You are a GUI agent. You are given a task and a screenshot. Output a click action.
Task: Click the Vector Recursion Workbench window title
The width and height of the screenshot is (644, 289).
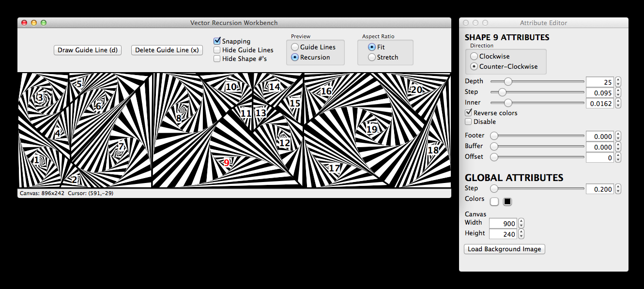click(234, 23)
